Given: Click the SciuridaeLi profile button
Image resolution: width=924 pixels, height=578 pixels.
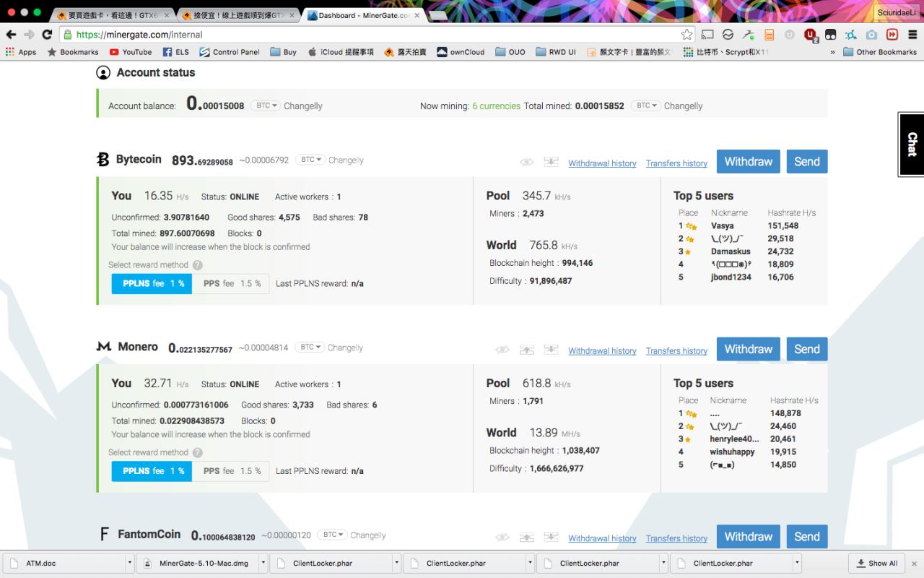Looking at the screenshot, I should tap(896, 12).
